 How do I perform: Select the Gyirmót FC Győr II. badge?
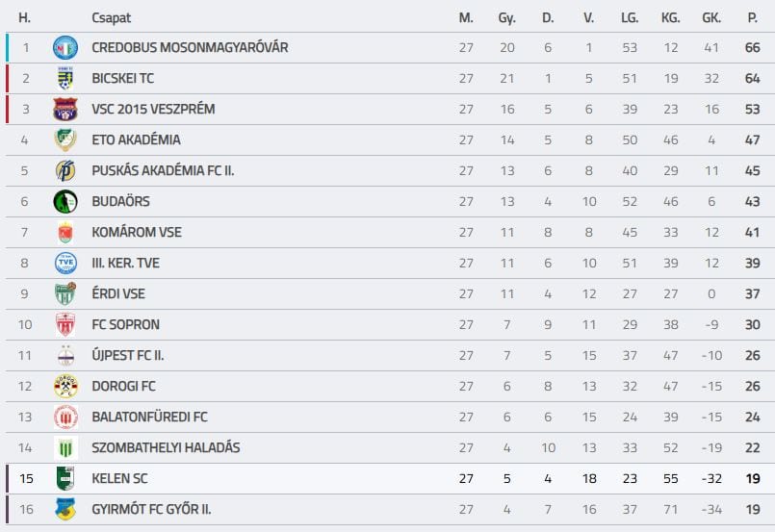coord(65,509)
